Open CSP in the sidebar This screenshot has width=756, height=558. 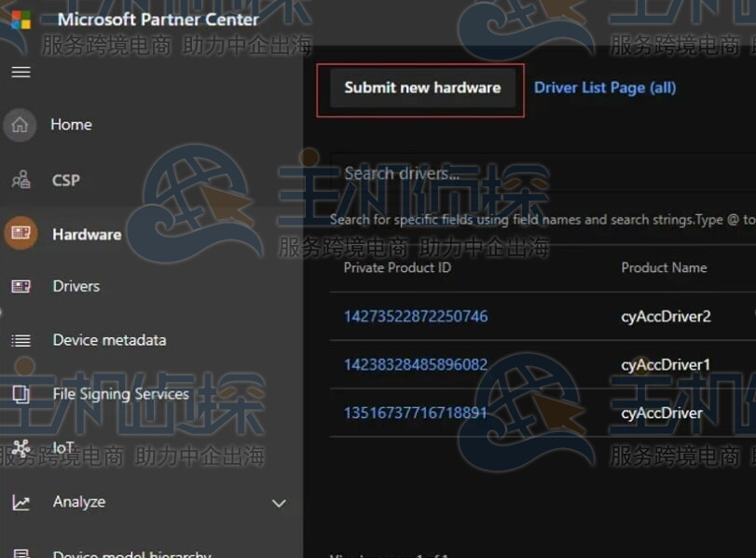66,180
